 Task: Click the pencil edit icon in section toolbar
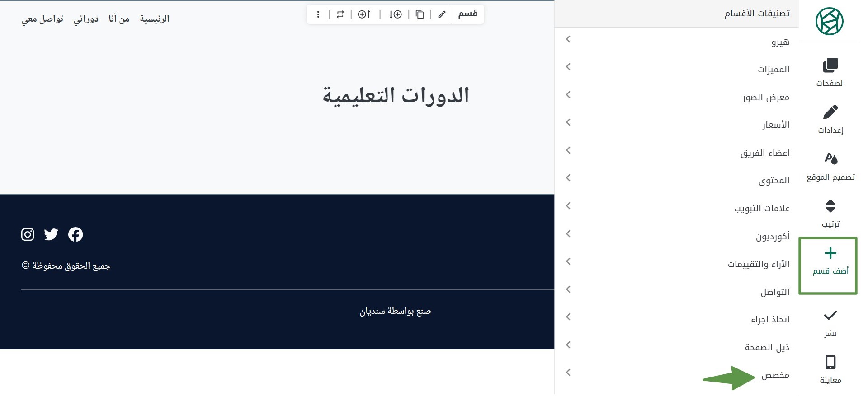442,14
